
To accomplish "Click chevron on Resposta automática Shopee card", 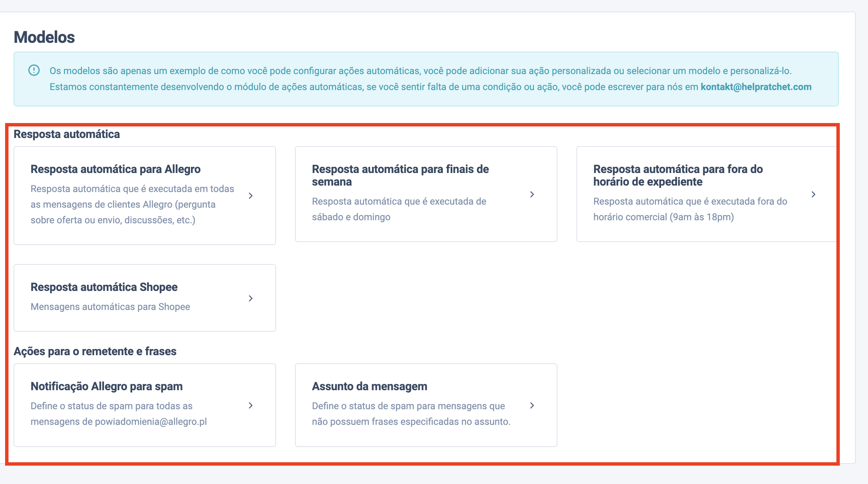I will coord(250,298).
